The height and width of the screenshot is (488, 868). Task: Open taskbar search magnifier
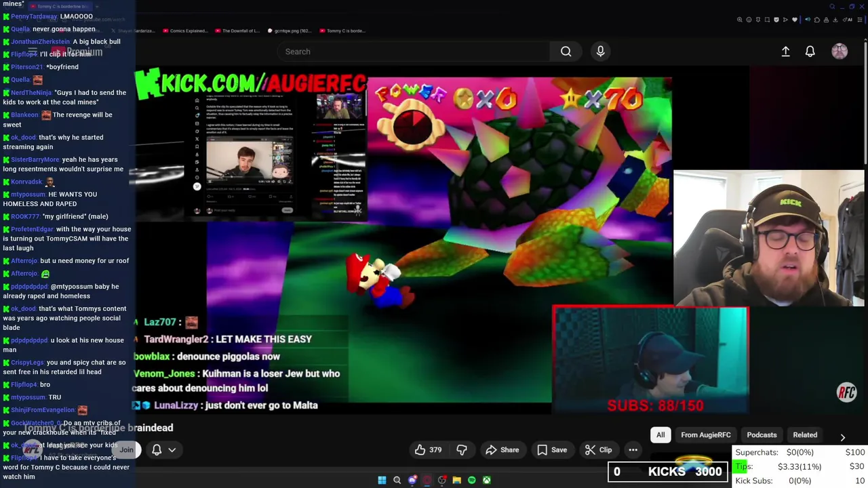tap(397, 480)
